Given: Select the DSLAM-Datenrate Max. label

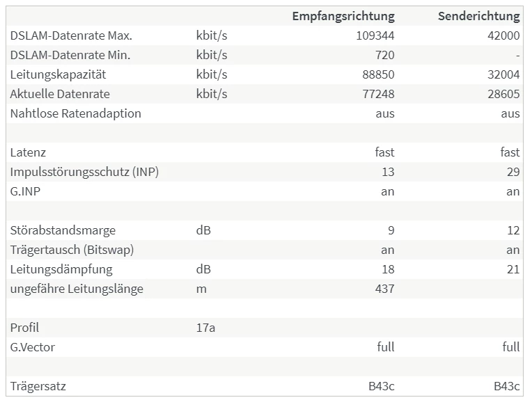Looking at the screenshot, I should pos(71,35).
